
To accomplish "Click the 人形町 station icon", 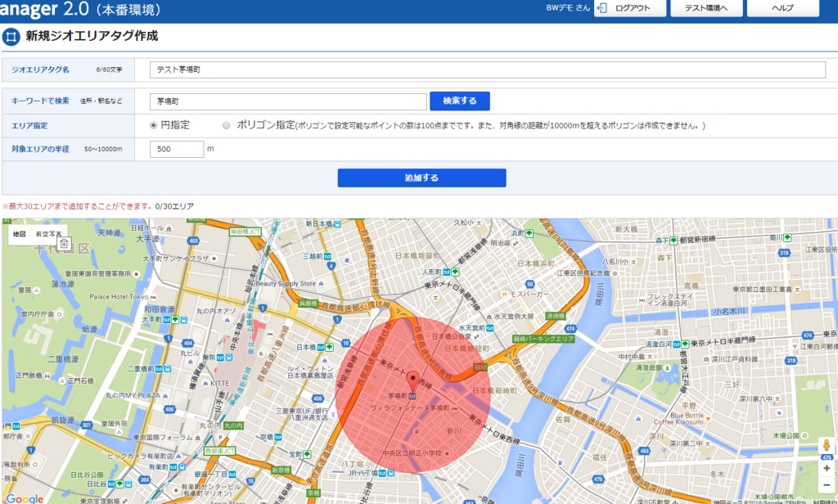I will 448,272.
